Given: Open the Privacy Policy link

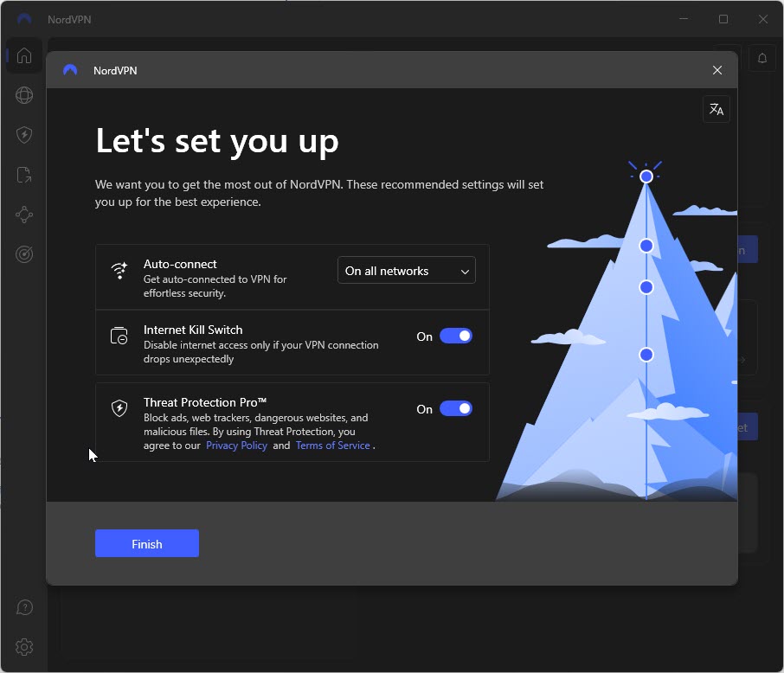Looking at the screenshot, I should point(236,445).
